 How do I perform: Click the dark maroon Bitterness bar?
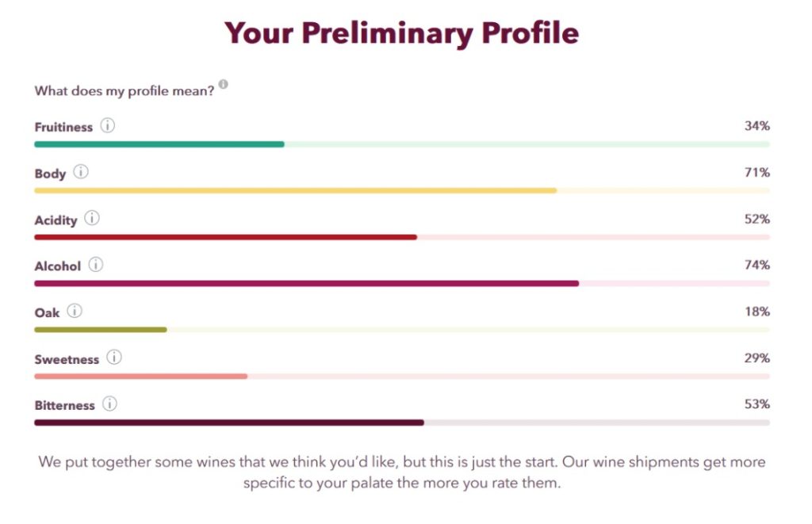click(402, 423)
